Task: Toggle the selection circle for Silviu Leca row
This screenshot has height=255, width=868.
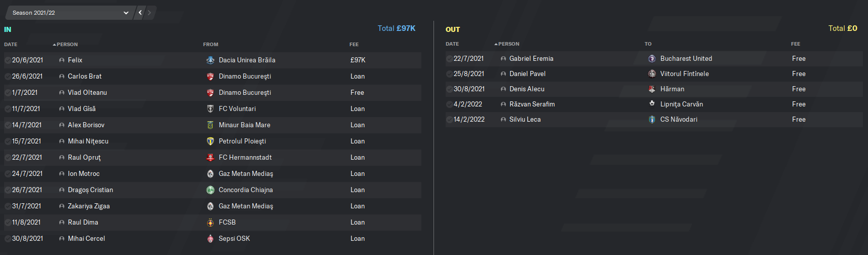Action: (x=449, y=119)
